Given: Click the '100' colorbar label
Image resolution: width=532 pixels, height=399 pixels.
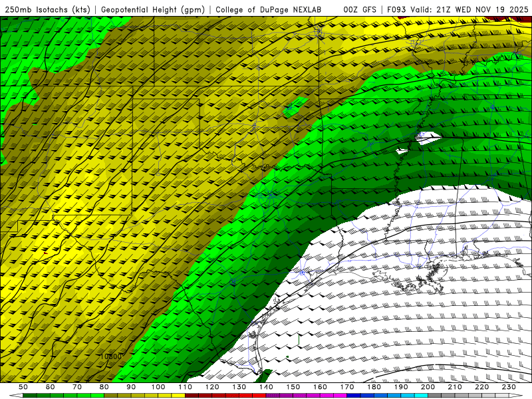Looking at the screenshot, I should point(158,387).
